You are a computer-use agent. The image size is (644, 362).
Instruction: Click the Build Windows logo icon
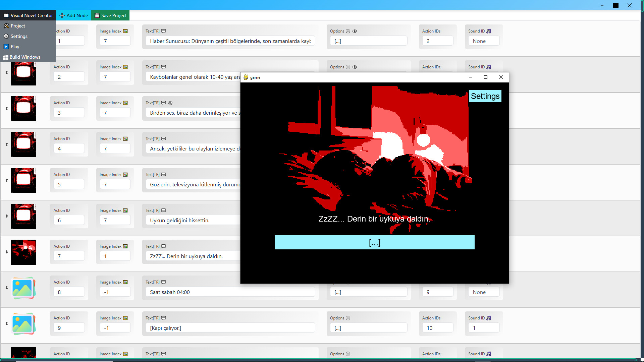[6, 57]
